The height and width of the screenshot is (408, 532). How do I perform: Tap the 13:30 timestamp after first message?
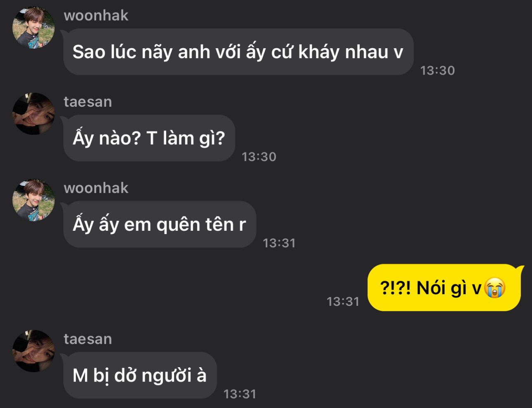pos(438,70)
